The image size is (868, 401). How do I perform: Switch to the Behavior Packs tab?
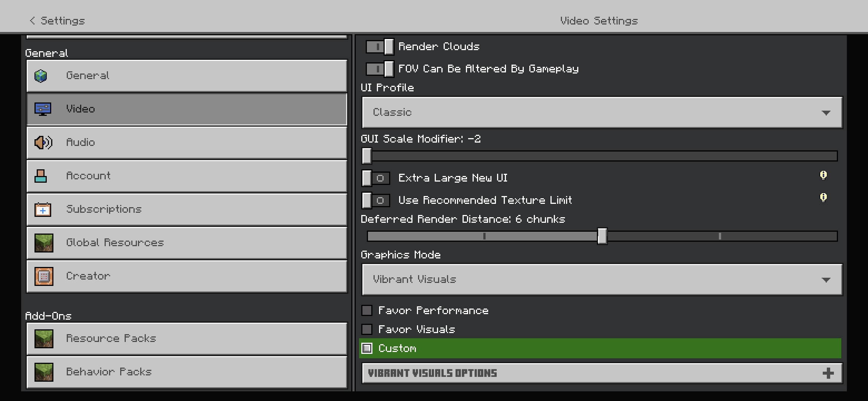point(187,372)
